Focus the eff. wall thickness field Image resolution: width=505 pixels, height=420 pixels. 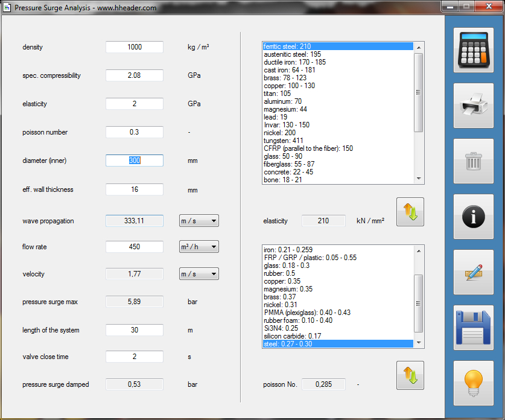click(x=135, y=189)
